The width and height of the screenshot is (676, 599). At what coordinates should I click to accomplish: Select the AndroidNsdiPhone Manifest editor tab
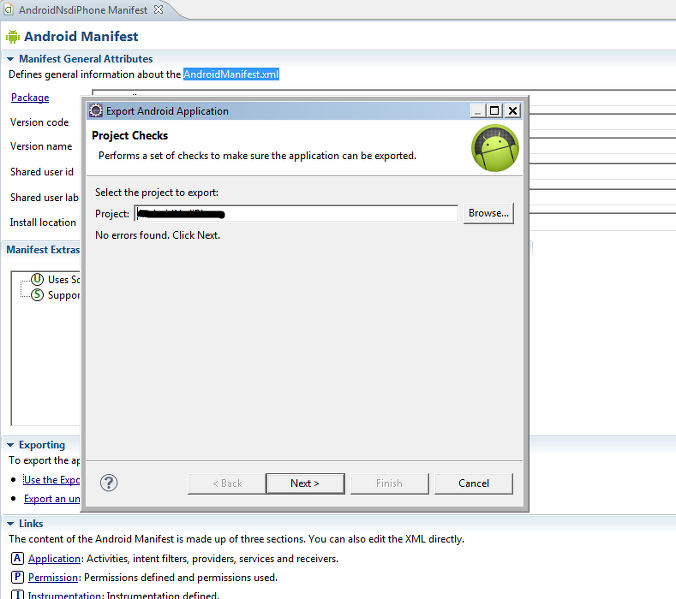pyautogui.click(x=83, y=10)
